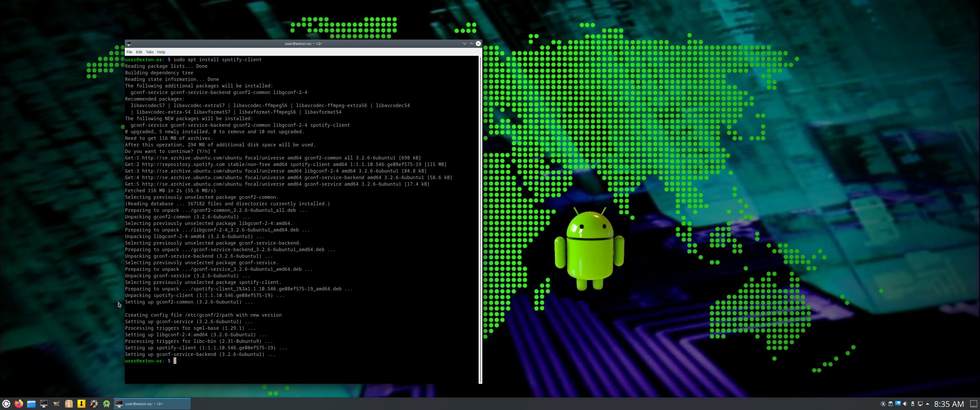Open the clipboard tray icon
Viewport: 980px width, 410px height.
(890, 403)
